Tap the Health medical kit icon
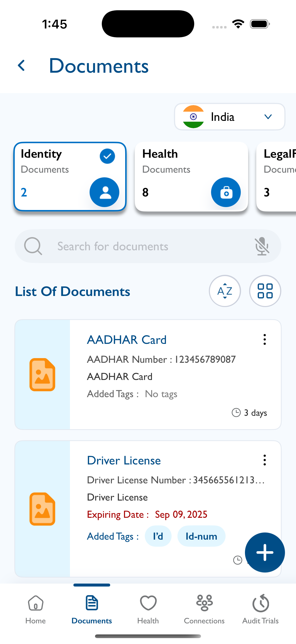 226,192
